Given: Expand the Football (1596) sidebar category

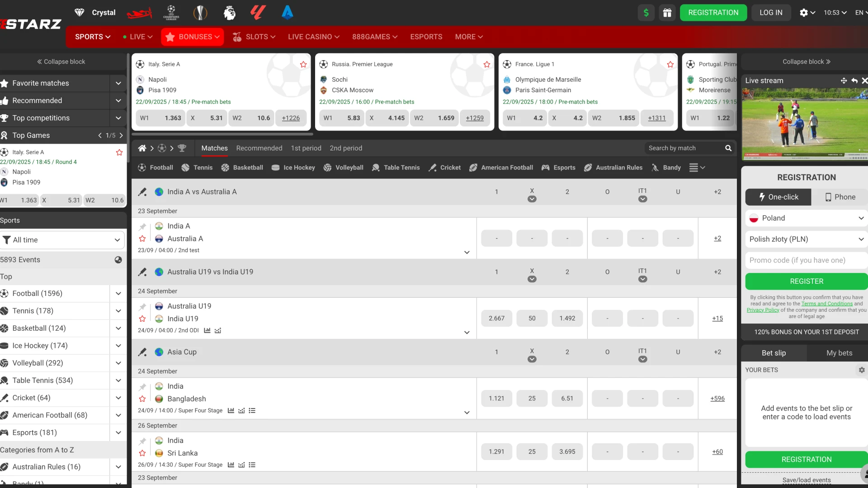Looking at the screenshot, I should [118, 294].
